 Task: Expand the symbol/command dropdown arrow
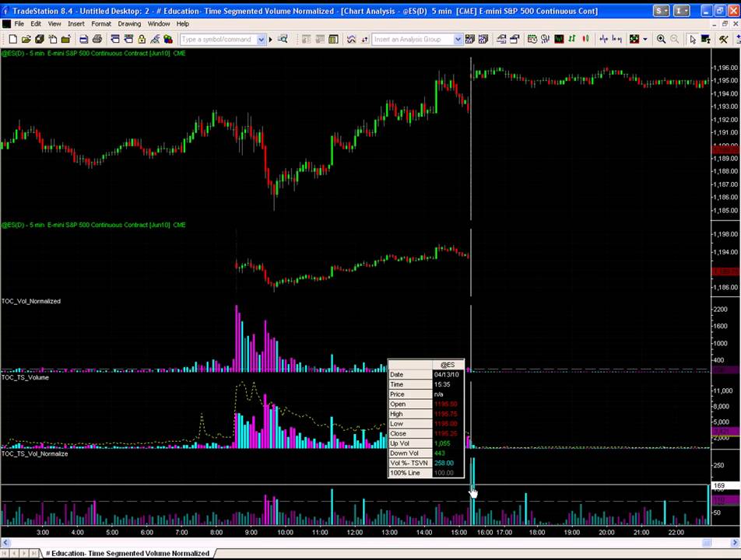tap(262, 40)
